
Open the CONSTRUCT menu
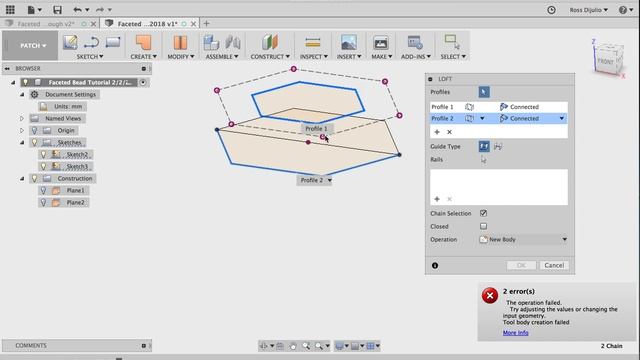(x=270, y=57)
